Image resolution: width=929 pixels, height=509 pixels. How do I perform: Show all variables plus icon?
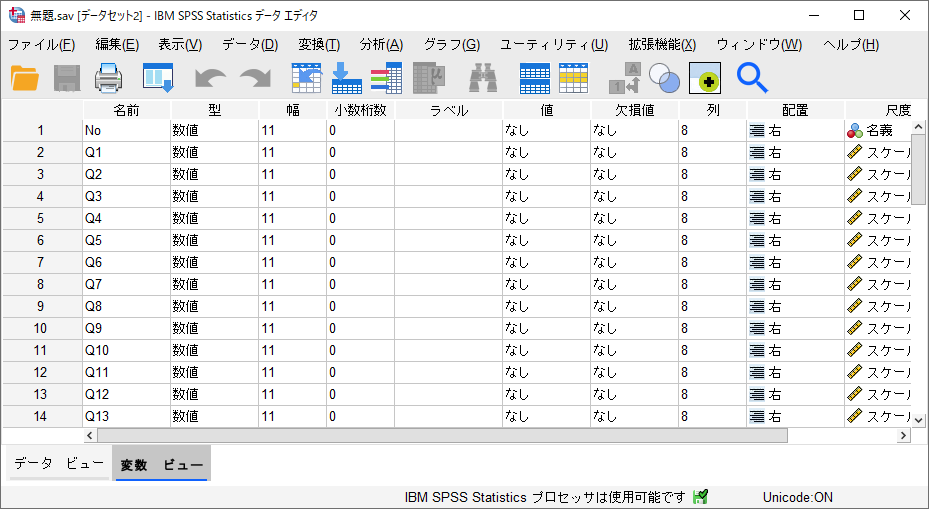pyautogui.click(x=705, y=78)
